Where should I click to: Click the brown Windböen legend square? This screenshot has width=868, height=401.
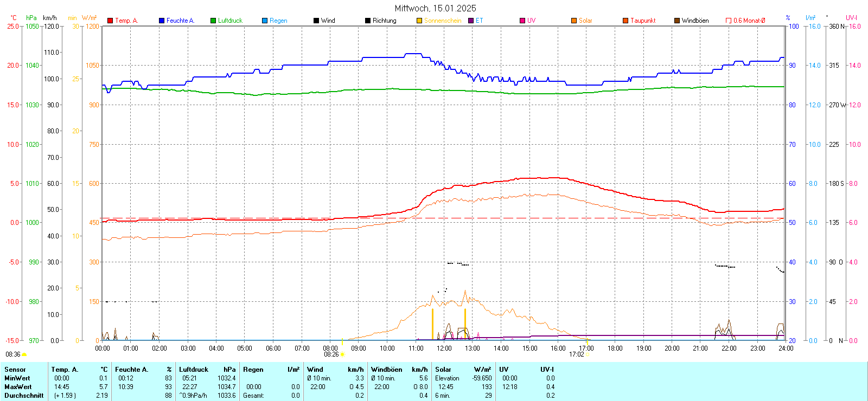677,21
